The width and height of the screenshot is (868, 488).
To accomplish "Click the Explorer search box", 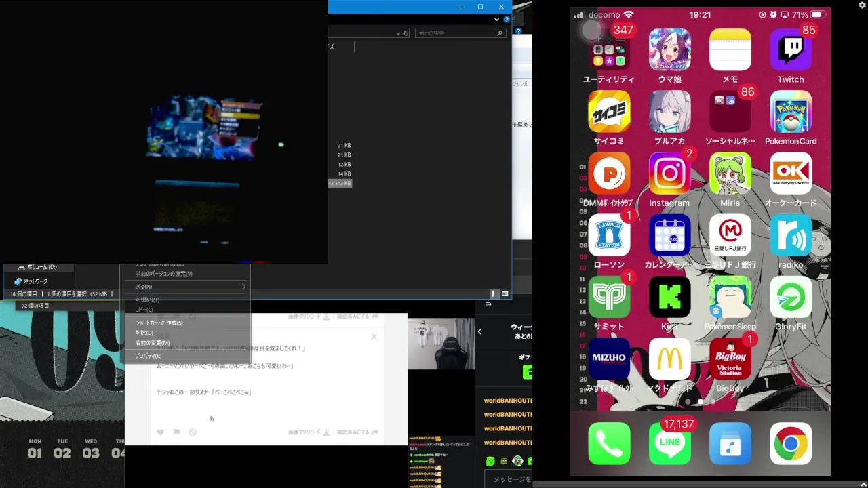I will click(460, 33).
